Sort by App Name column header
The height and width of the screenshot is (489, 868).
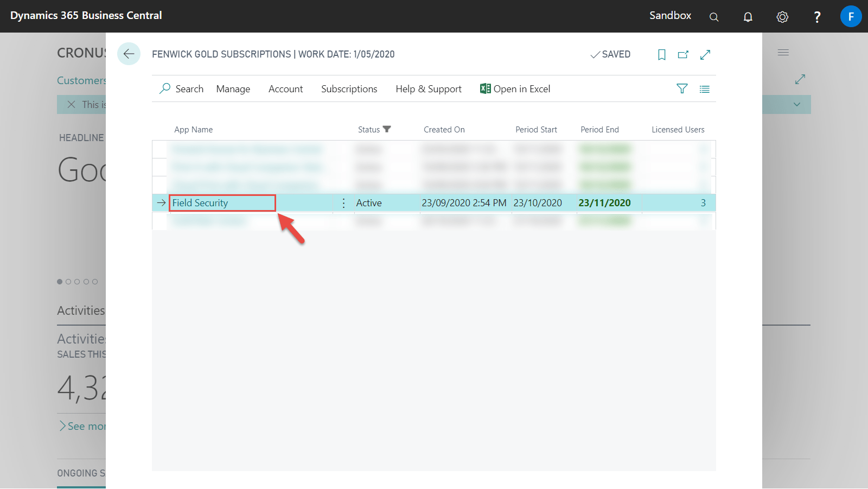pos(193,130)
